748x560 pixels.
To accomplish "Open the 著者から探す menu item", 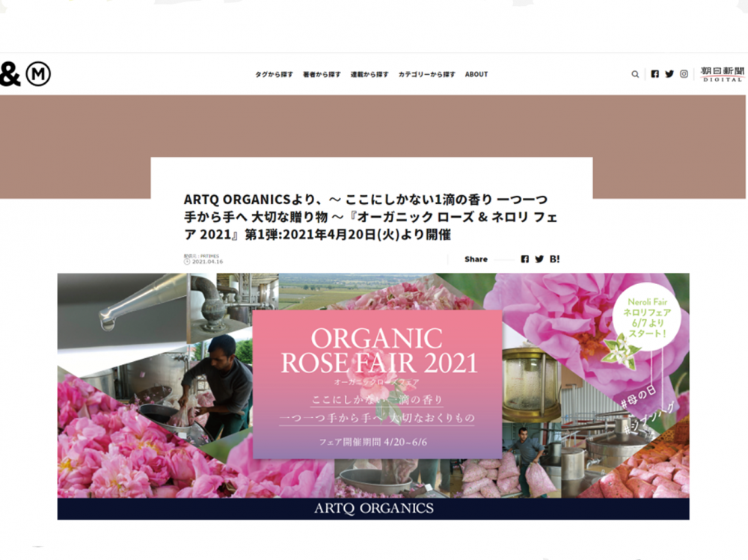I will [322, 75].
